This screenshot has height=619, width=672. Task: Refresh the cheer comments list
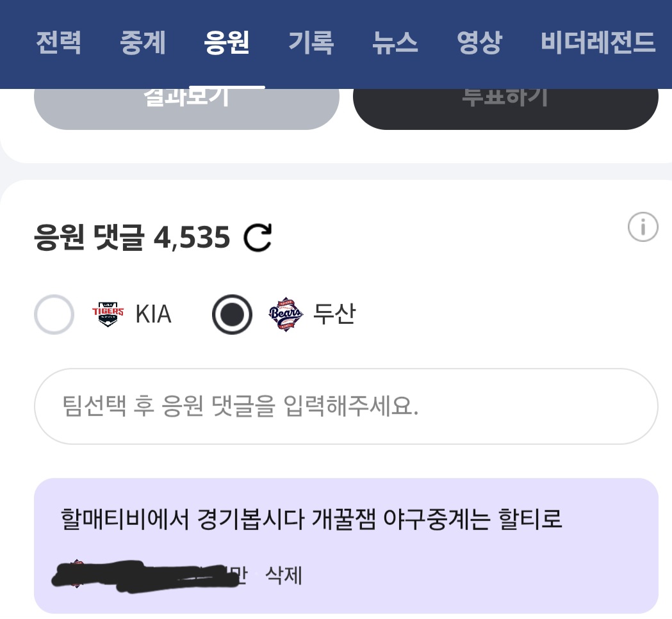(x=258, y=238)
